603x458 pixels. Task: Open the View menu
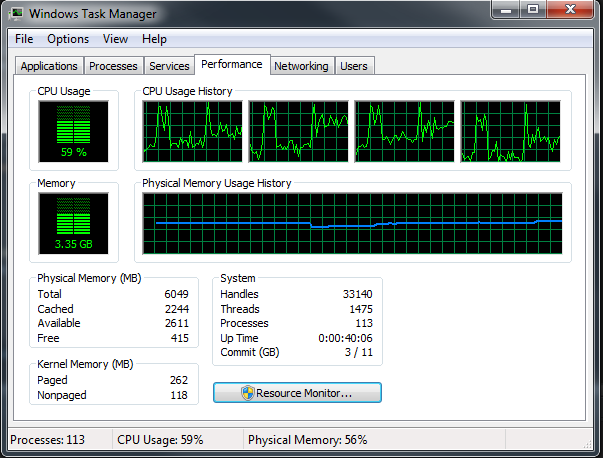(x=115, y=39)
